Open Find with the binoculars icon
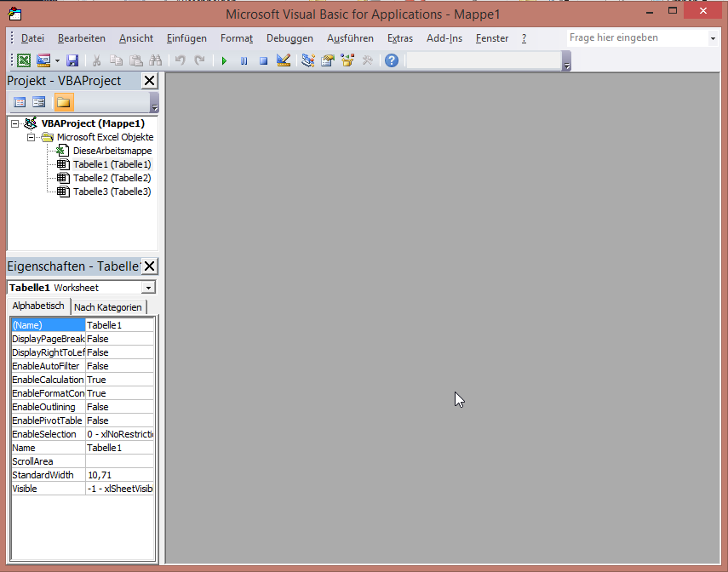This screenshot has width=728, height=572. [155, 60]
